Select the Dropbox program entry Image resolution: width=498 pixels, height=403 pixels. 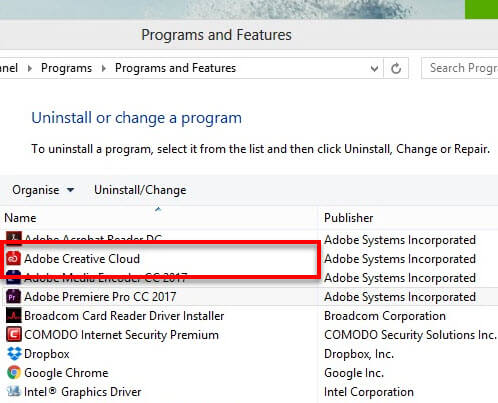pos(47,354)
